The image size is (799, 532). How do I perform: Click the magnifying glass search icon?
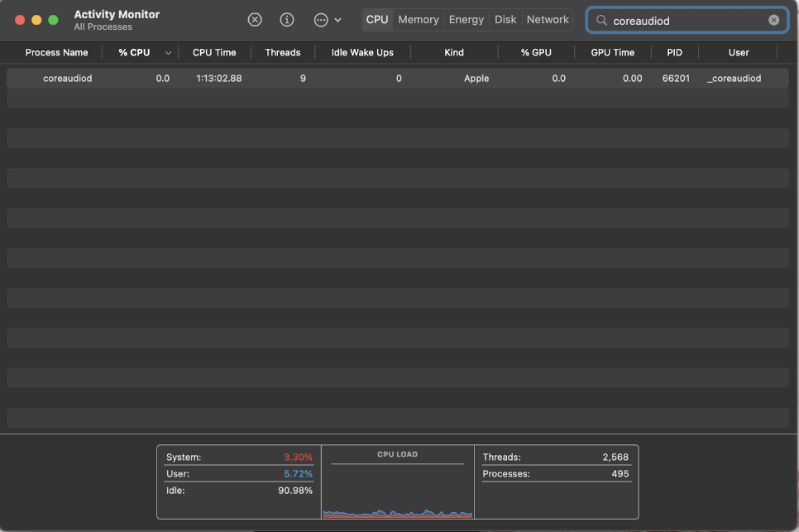click(x=601, y=20)
